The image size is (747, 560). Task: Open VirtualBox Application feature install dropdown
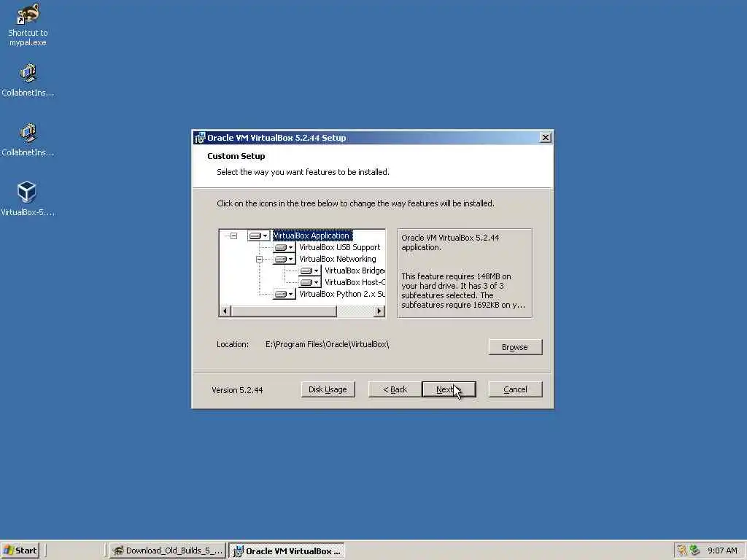[259, 236]
